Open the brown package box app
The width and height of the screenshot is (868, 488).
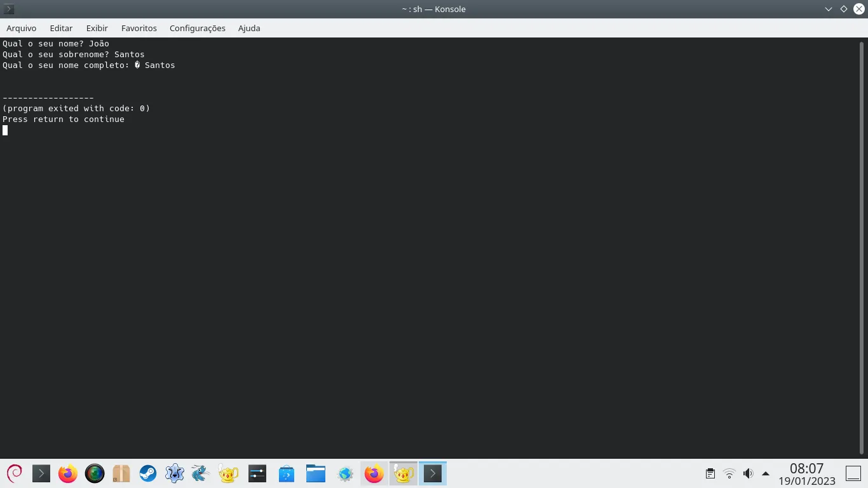point(121,473)
